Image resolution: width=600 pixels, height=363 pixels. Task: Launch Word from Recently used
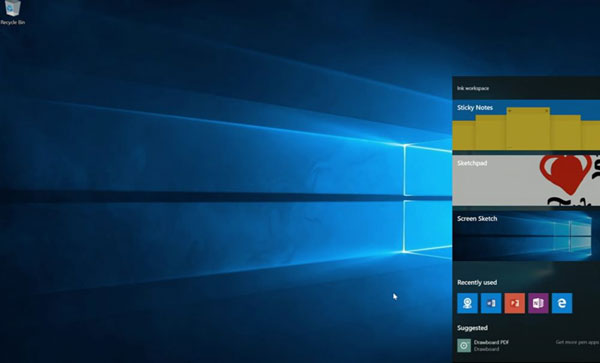pyautogui.click(x=491, y=303)
